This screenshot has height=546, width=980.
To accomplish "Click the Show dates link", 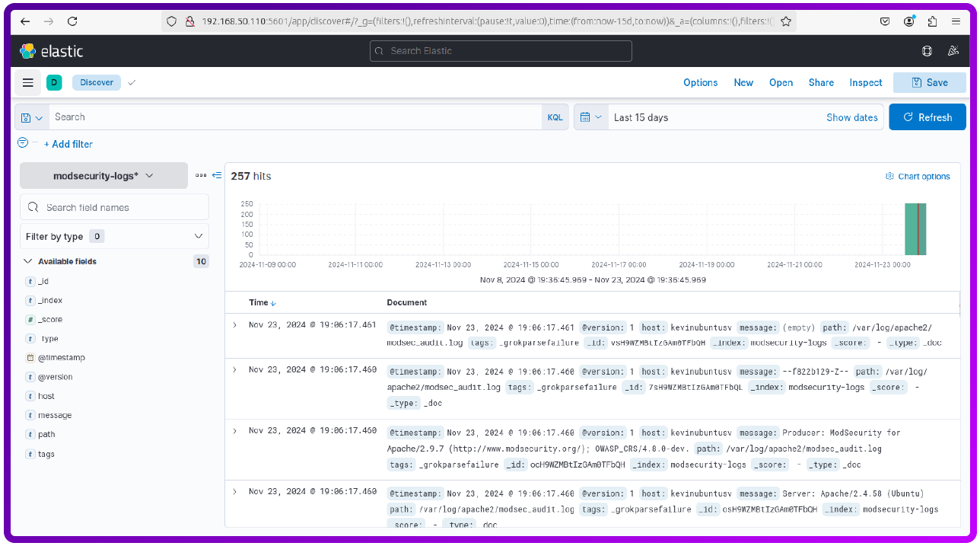I will tap(851, 117).
